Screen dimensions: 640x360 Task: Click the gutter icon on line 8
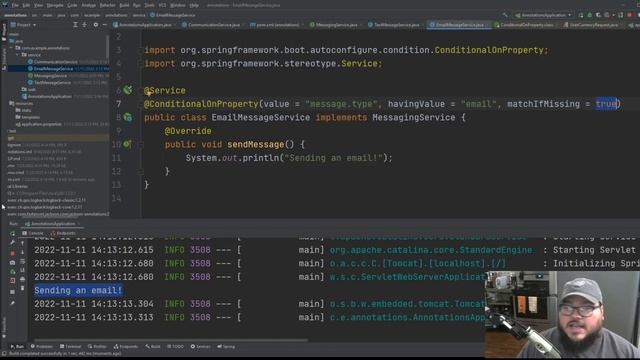tap(128, 118)
